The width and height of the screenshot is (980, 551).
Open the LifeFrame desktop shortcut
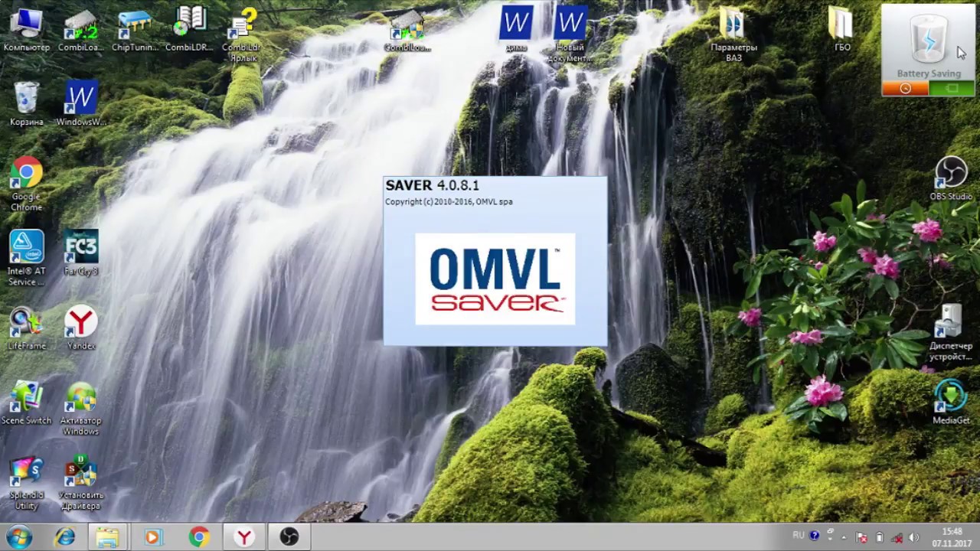pos(26,329)
